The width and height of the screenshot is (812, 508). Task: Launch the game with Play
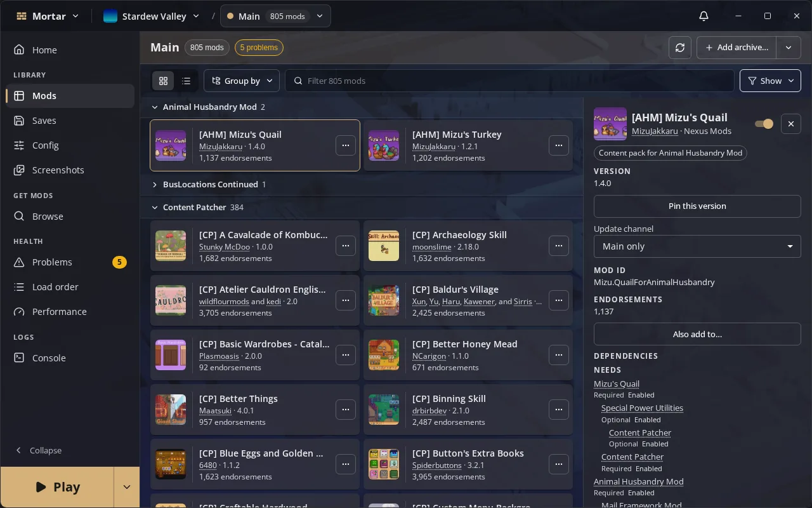click(57, 487)
